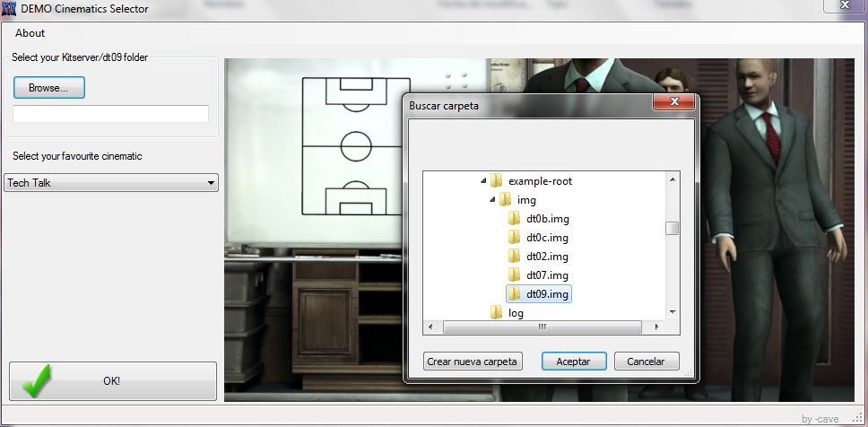Select the dt09.img folder label

pos(547,294)
